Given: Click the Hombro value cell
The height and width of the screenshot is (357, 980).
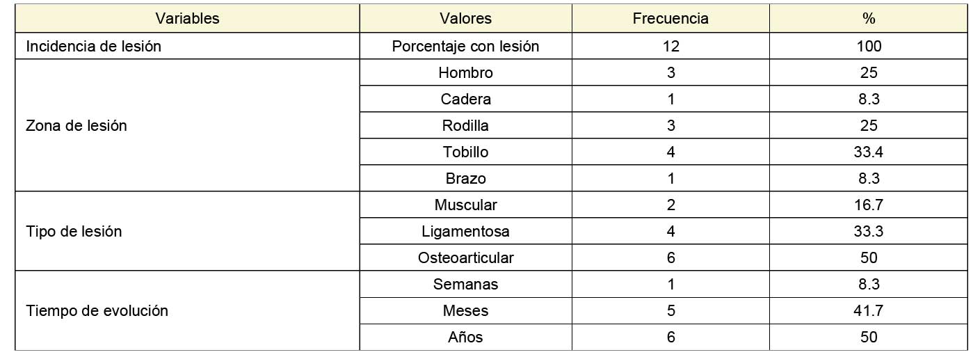Looking at the screenshot, I should [465, 73].
